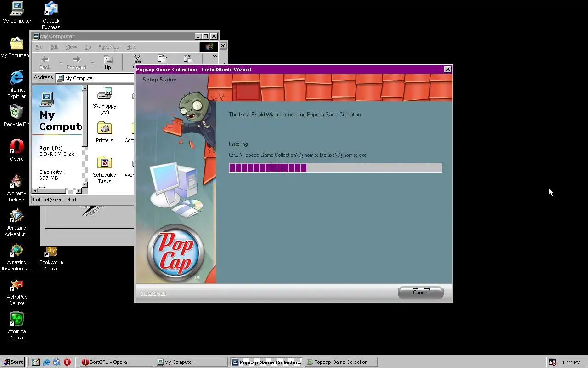Launch Internet Explorer desktop shortcut
588x368 pixels.
click(17, 84)
